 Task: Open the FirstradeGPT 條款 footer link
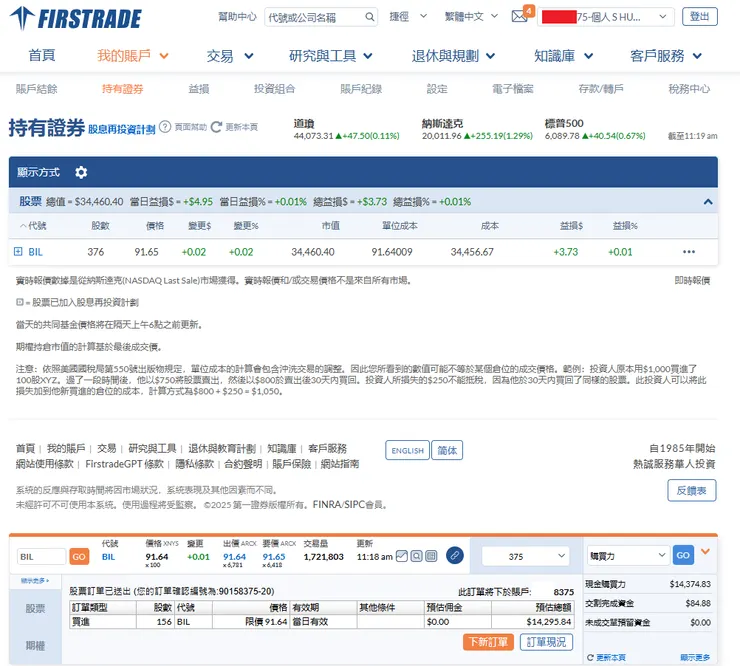click(x=124, y=464)
